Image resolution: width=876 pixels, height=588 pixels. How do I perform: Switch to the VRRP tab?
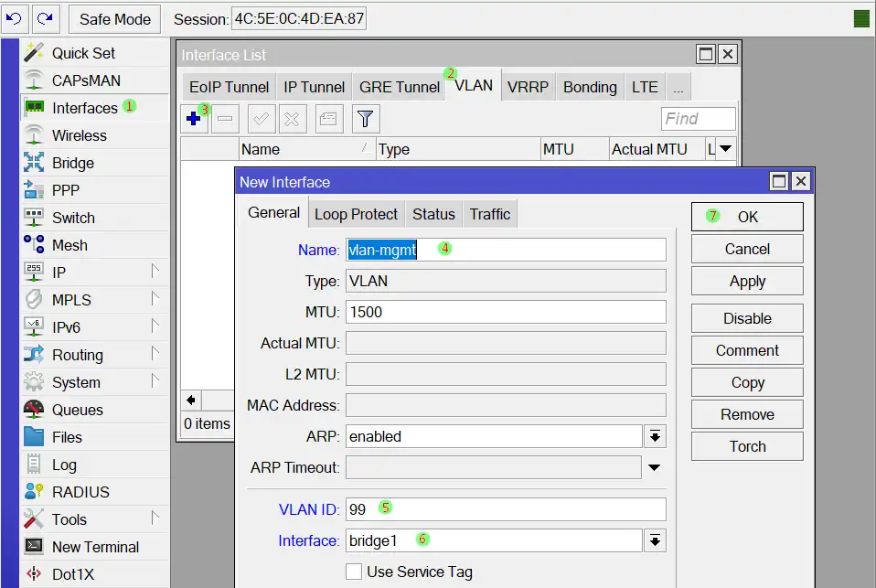pos(528,87)
